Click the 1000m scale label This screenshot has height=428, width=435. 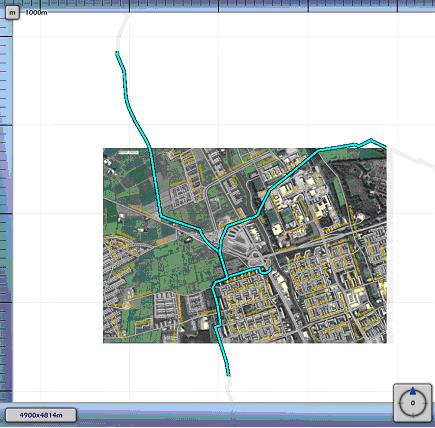pyautogui.click(x=36, y=13)
